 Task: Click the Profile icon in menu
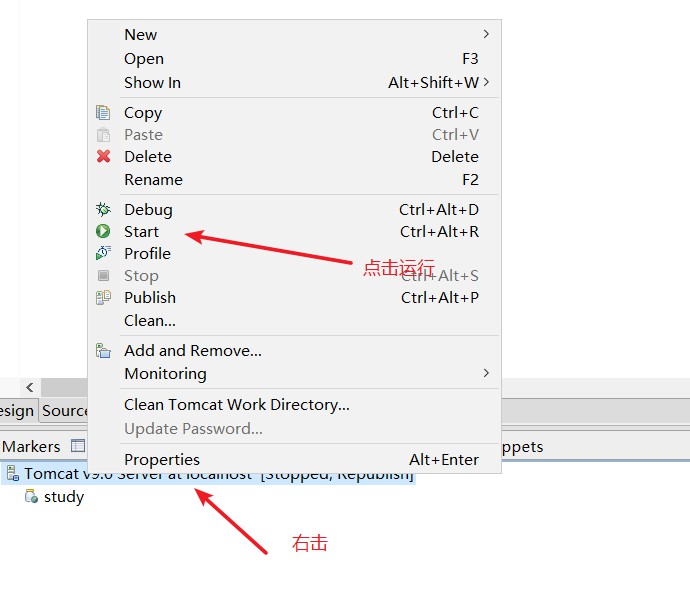pos(103,253)
